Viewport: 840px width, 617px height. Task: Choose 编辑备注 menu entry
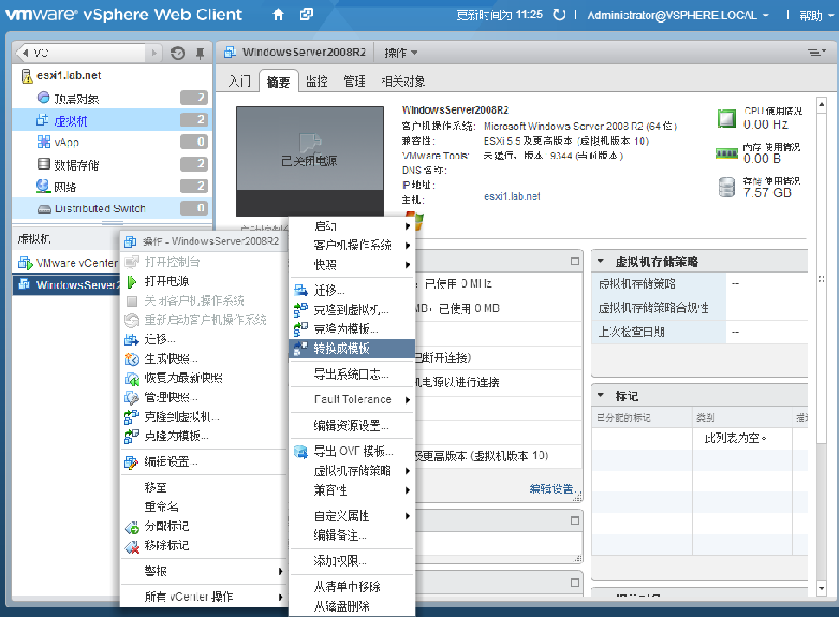[x=352, y=536]
